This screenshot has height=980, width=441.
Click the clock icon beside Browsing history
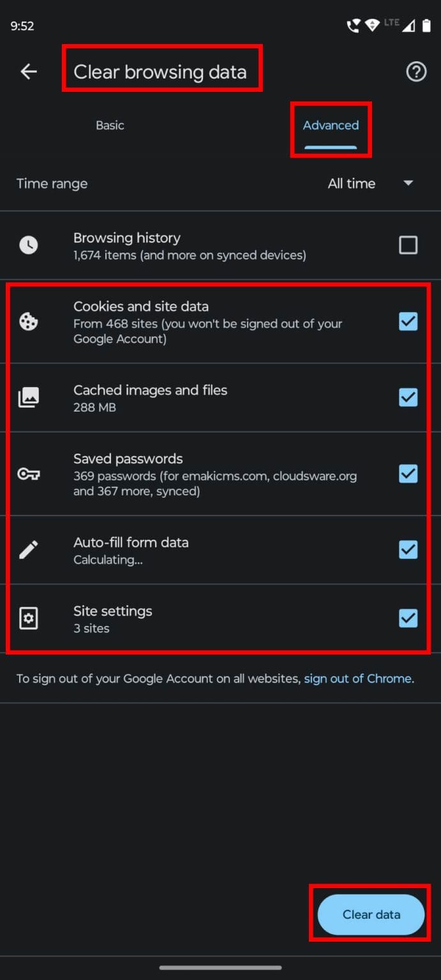pos(29,244)
